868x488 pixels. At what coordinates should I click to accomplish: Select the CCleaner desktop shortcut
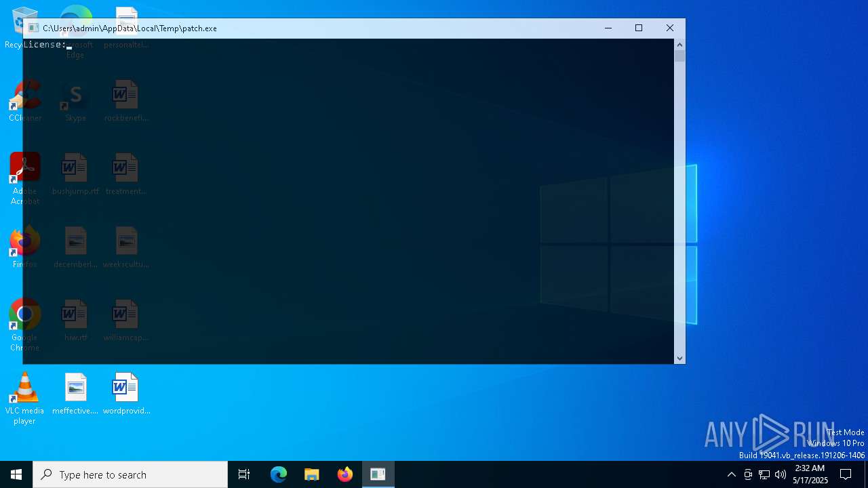[24, 101]
